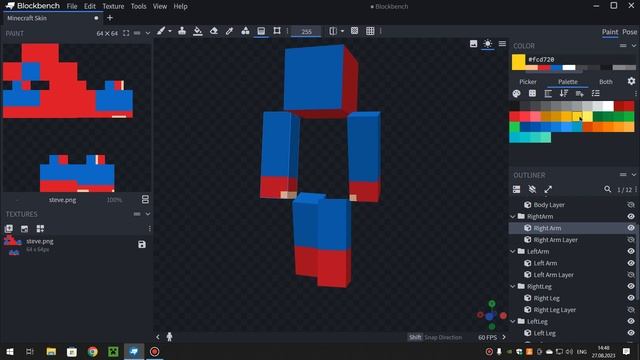Toggle pixel grid lock icon

pyautogui.click(x=354, y=31)
